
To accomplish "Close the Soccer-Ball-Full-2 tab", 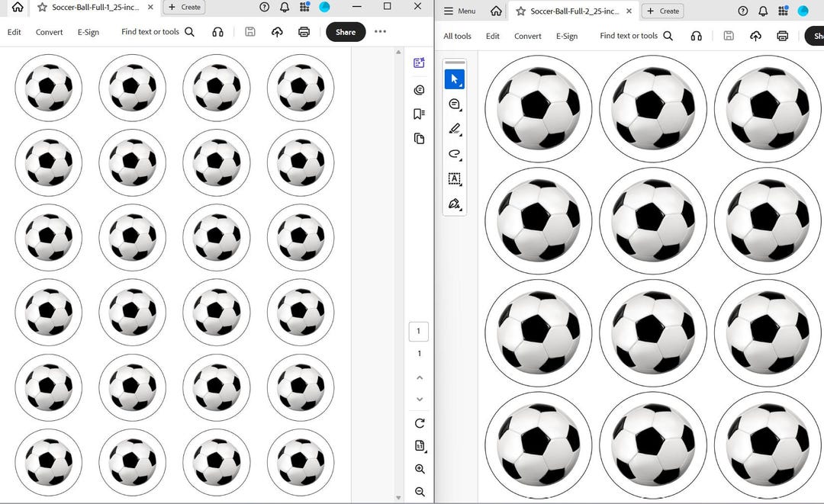I will pyautogui.click(x=629, y=11).
